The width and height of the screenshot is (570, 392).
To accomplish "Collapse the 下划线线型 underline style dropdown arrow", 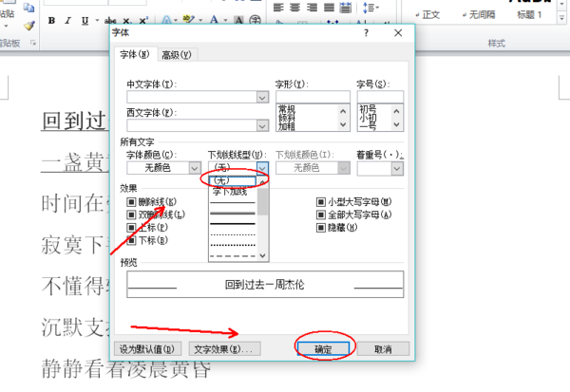I will 262,168.
